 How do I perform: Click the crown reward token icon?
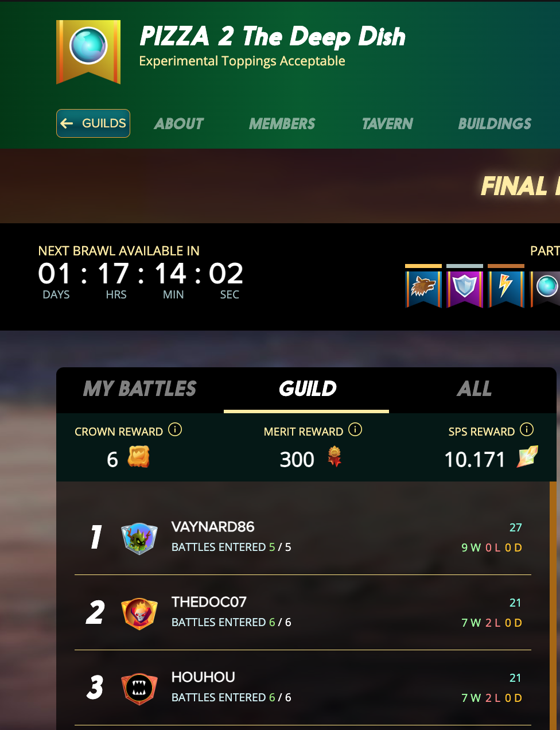pos(138,457)
